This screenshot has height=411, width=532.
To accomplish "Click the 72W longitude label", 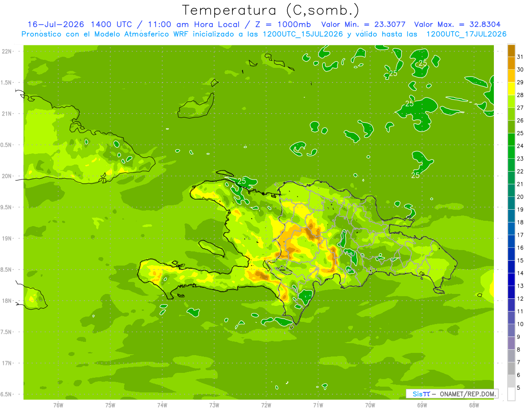I will click(266, 405).
